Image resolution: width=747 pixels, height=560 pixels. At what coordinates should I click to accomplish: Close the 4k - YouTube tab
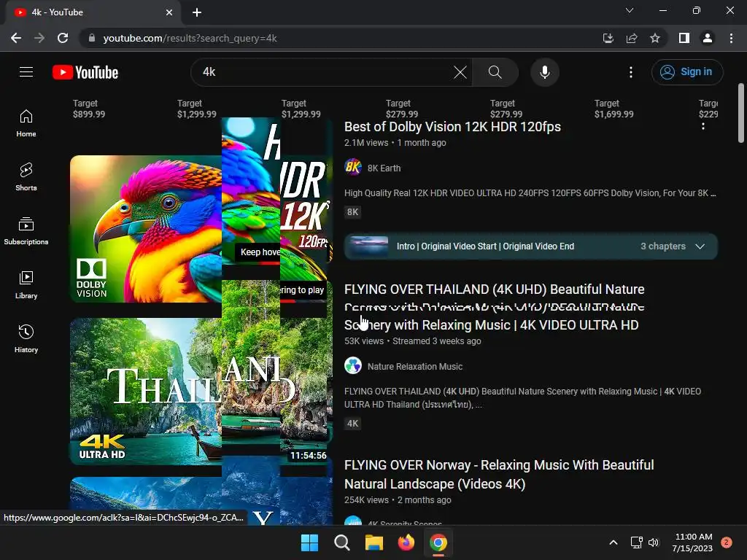(169, 12)
